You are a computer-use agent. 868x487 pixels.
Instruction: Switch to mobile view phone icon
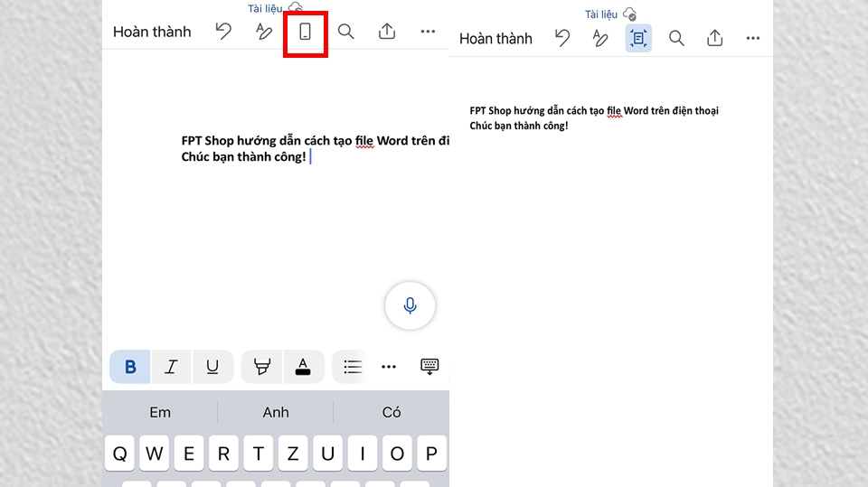pos(305,33)
